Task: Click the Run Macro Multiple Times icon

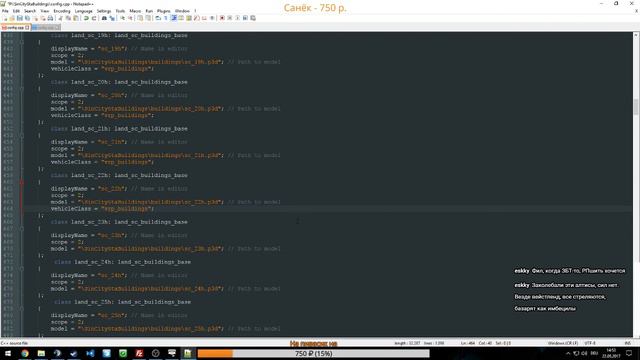Action: (245, 18)
